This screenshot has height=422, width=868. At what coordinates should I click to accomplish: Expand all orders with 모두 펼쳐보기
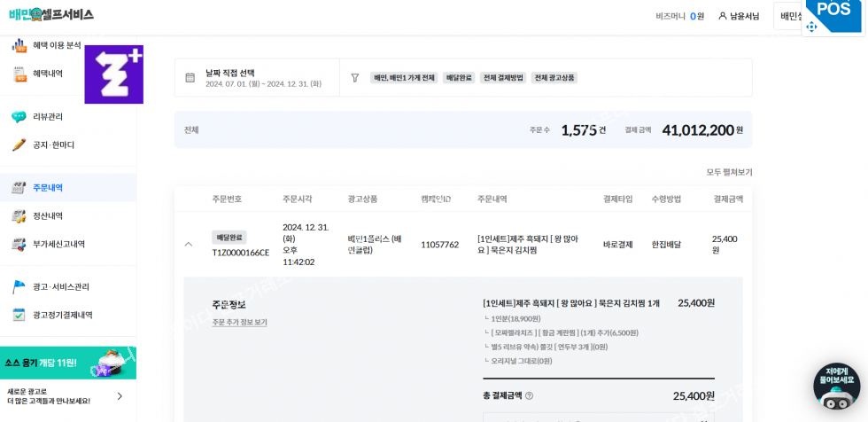click(729, 172)
